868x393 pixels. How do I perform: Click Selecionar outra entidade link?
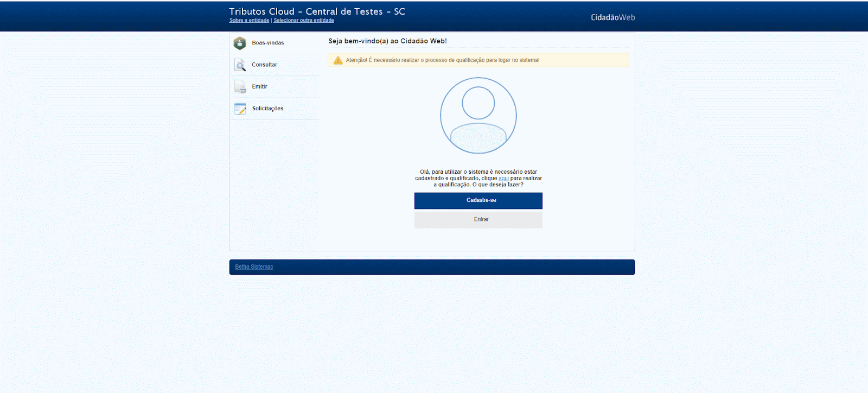click(304, 21)
